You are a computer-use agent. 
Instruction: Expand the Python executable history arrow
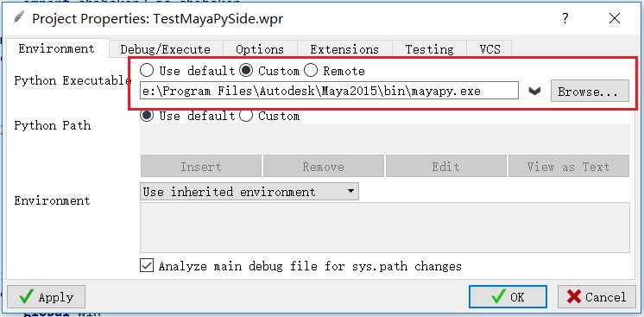click(534, 92)
